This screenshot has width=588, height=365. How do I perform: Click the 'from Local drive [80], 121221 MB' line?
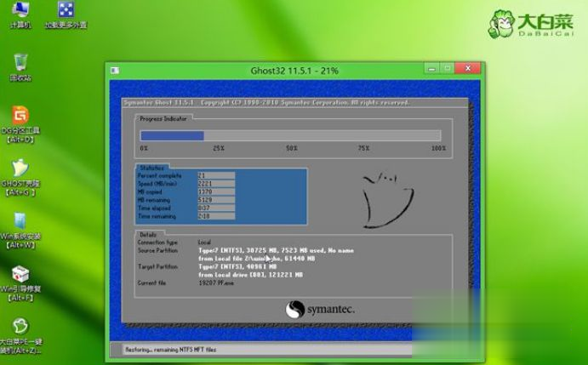(x=250, y=275)
